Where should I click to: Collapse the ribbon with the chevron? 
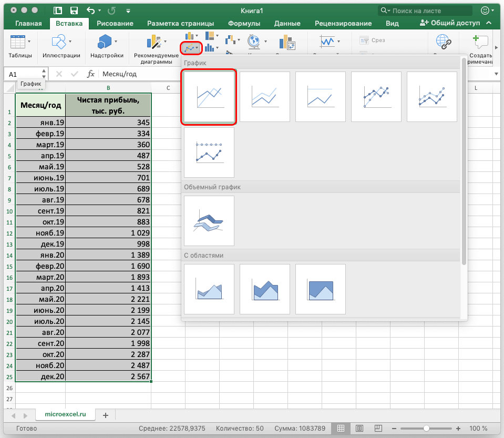pos(489,23)
